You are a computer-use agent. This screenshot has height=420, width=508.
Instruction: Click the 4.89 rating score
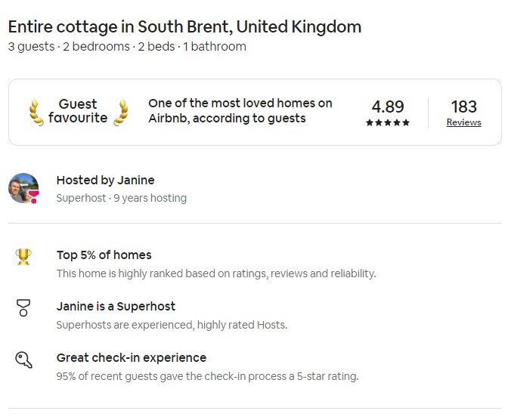(x=388, y=107)
